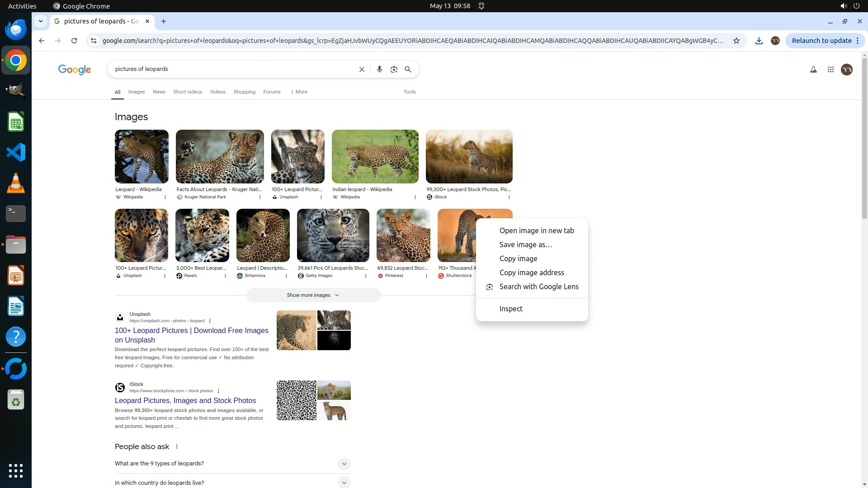Choose 'Search with Google Lens' option
The image size is (868, 488).
pos(538,286)
